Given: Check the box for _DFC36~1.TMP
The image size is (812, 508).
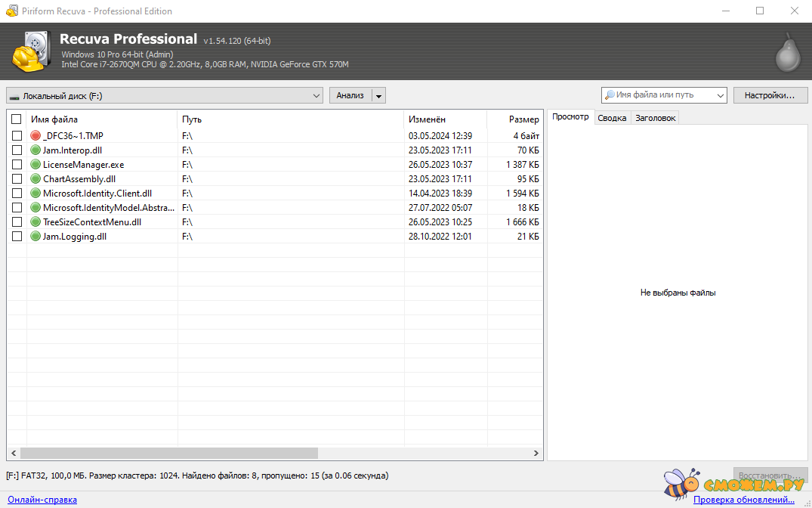Looking at the screenshot, I should [x=17, y=135].
